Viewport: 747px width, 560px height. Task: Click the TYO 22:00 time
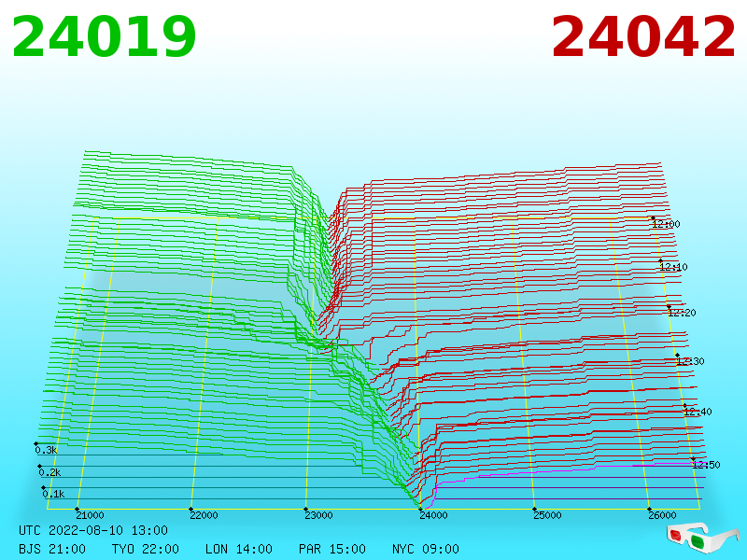click(146, 549)
